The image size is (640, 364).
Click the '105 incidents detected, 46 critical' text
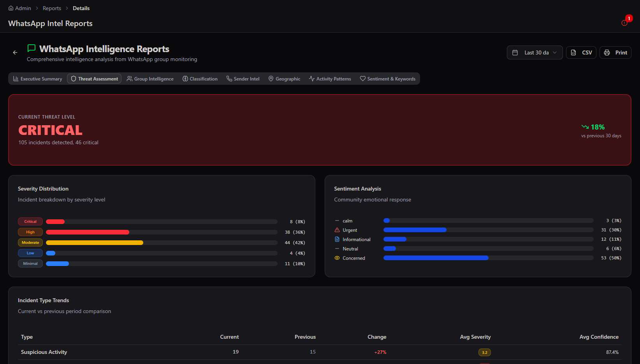tap(58, 142)
